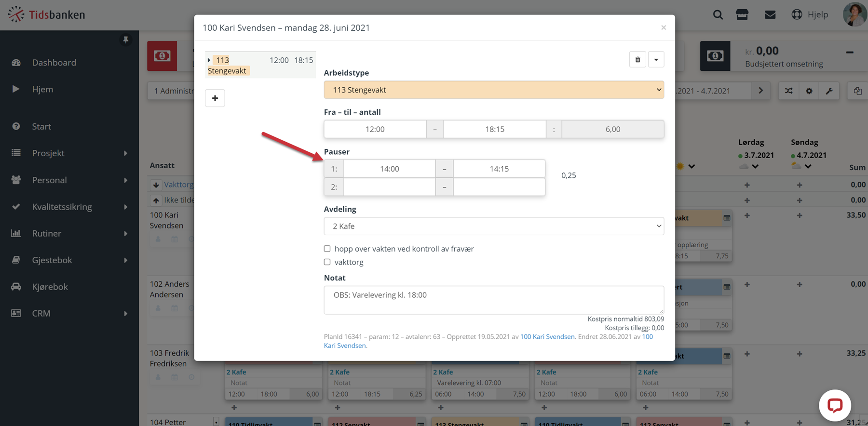
Task: Open the live chat bubble
Action: pos(835,405)
